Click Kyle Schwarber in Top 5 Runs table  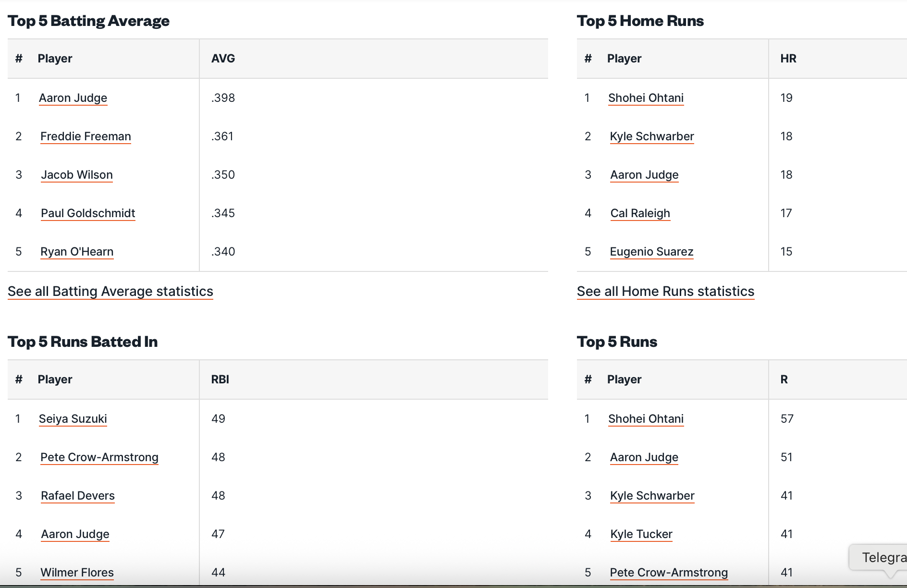[x=652, y=496]
